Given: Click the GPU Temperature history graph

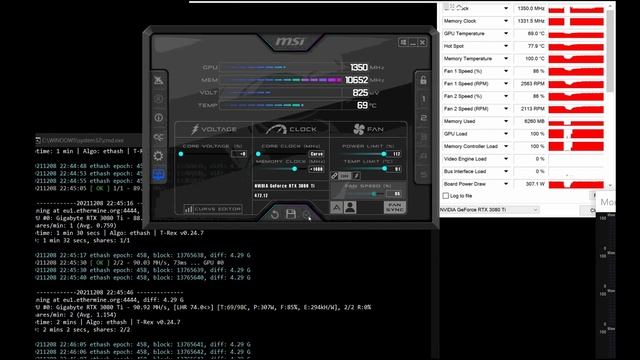Looking at the screenshot, I should coord(576,33).
